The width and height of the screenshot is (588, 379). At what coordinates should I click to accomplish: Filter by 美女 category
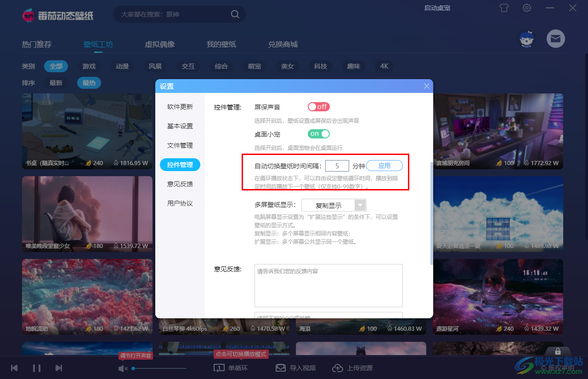(x=288, y=66)
